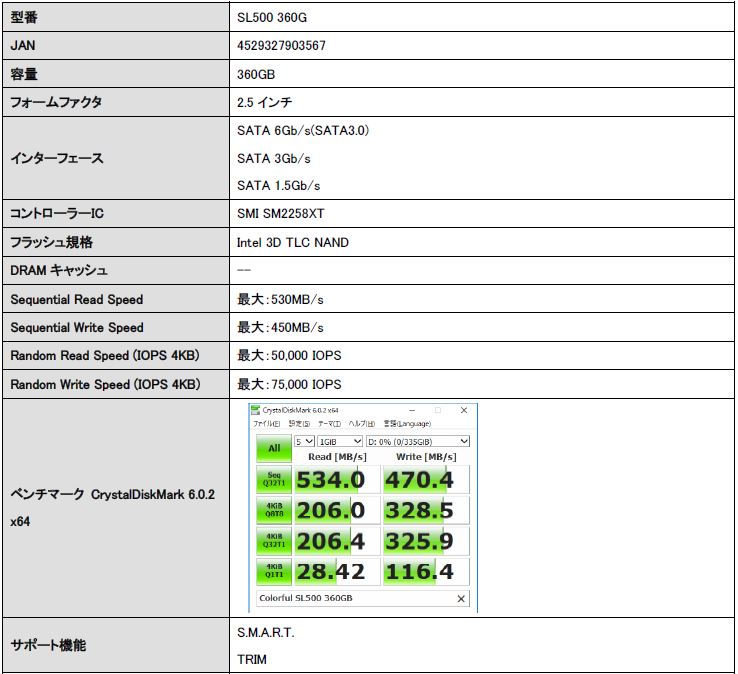Run the 4KiB Q8T8 test button
The image size is (738, 674).
click(x=274, y=510)
